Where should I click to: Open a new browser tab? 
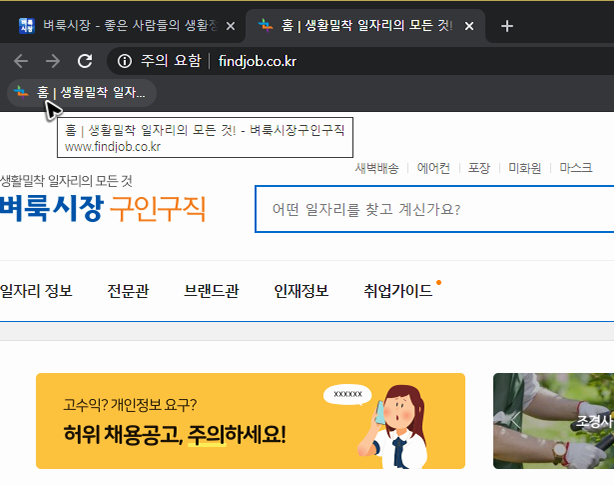coord(507,26)
